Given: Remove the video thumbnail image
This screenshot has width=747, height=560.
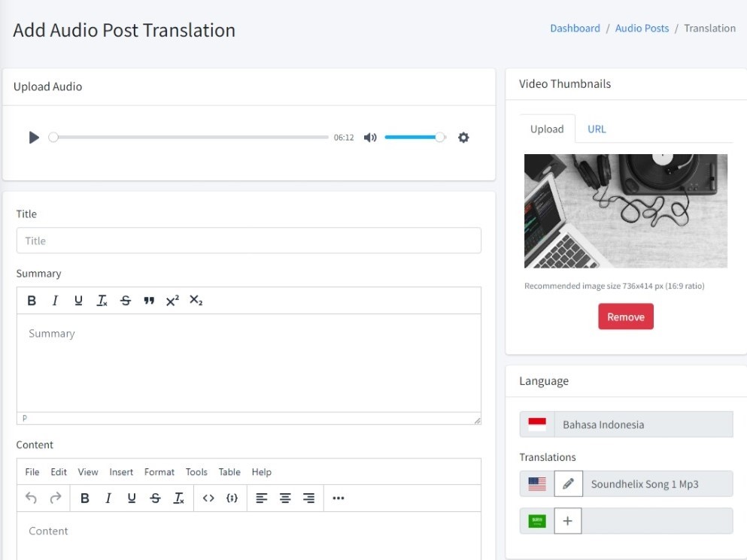Looking at the screenshot, I should [626, 316].
